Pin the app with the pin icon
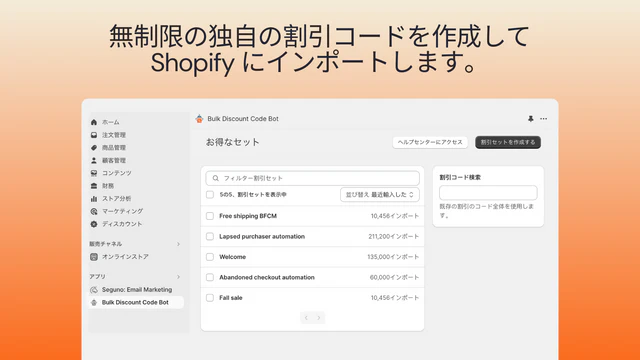Image resolution: width=640 pixels, height=360 pixels. [x=531, y=119]
